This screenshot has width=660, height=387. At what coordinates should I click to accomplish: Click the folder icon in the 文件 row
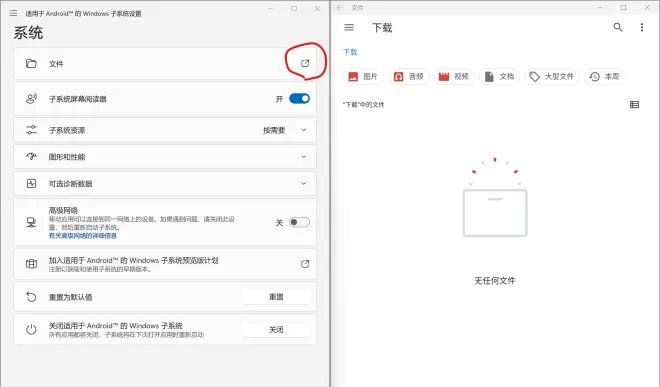click(31, 64)
